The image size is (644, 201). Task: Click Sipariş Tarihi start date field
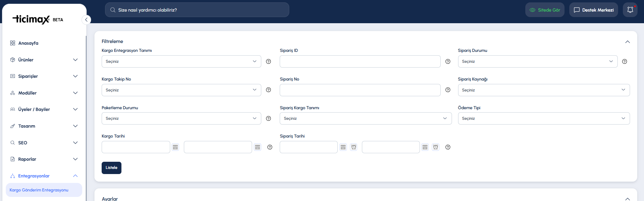[x=309, y=147]
